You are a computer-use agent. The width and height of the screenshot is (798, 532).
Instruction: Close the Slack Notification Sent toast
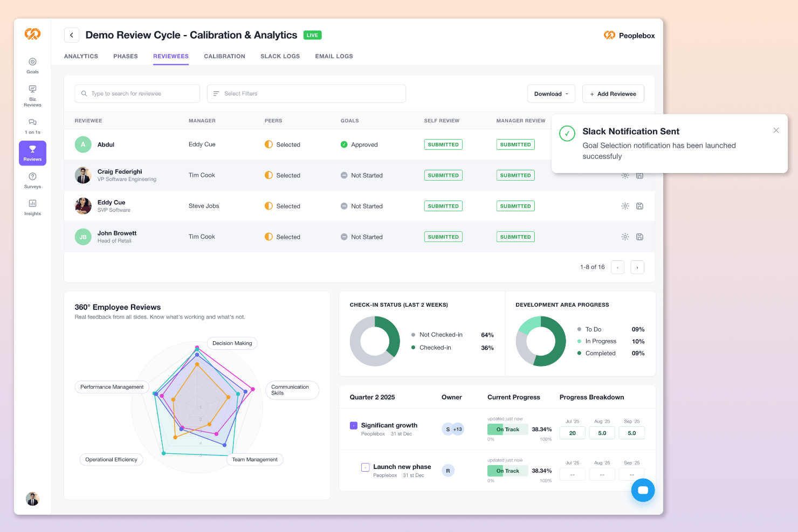coord(776,130)
